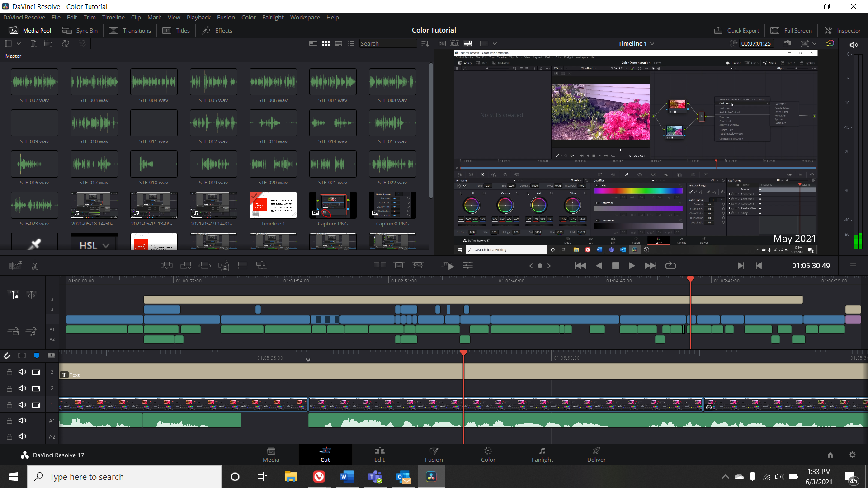
Task: Select the Fusion page icon
Action: (x=434, y=454)
